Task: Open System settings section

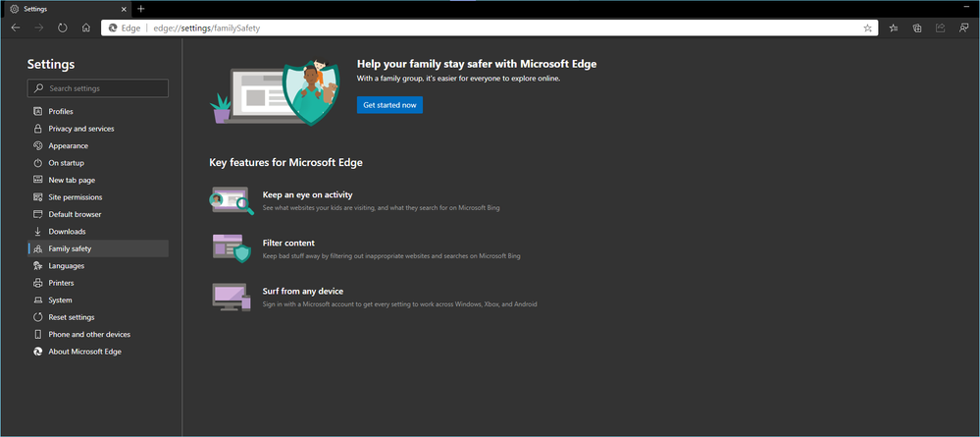Action: tap(98, 300)
